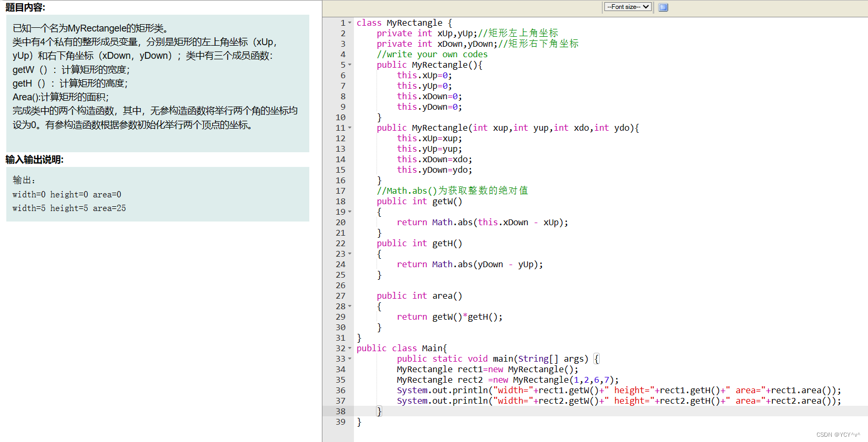Click the 'getH ()：计算矩形的高度' description line
The image size is (868, 442).
[70, 83]
